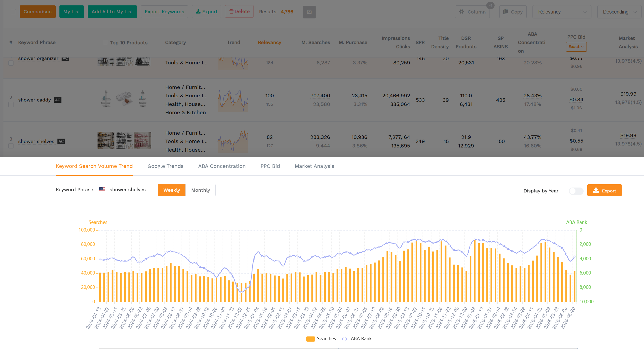
Task: Click the $0.84 PPC bid for shower caddy
Action: pyautogui.click(x=576, y=100)
